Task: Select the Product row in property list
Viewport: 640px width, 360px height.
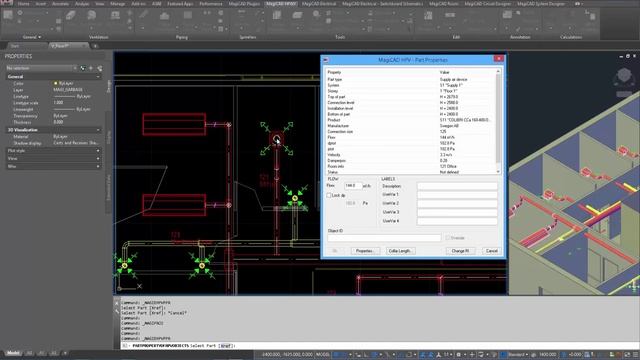Action: coord(410,120)
